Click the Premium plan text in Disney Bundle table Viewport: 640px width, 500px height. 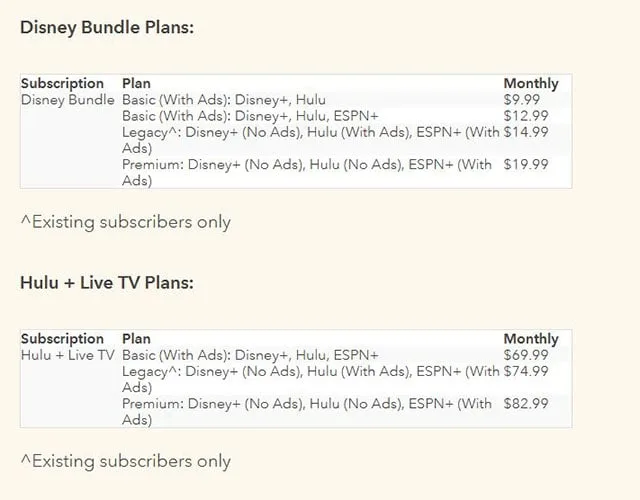click(x=307, y=172)
